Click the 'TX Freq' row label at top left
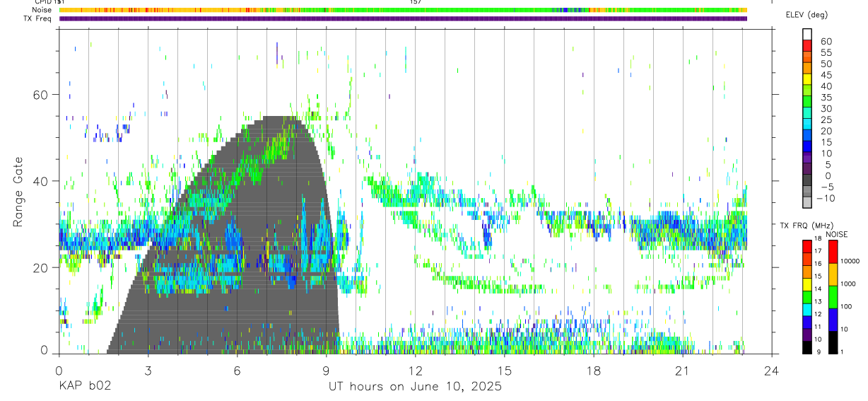Viewport: 868px width, 401px height. 37,18
